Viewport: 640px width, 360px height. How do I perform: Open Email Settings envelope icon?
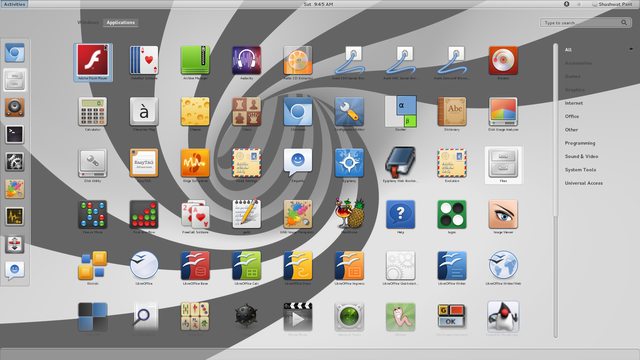(x=247, y=163)
